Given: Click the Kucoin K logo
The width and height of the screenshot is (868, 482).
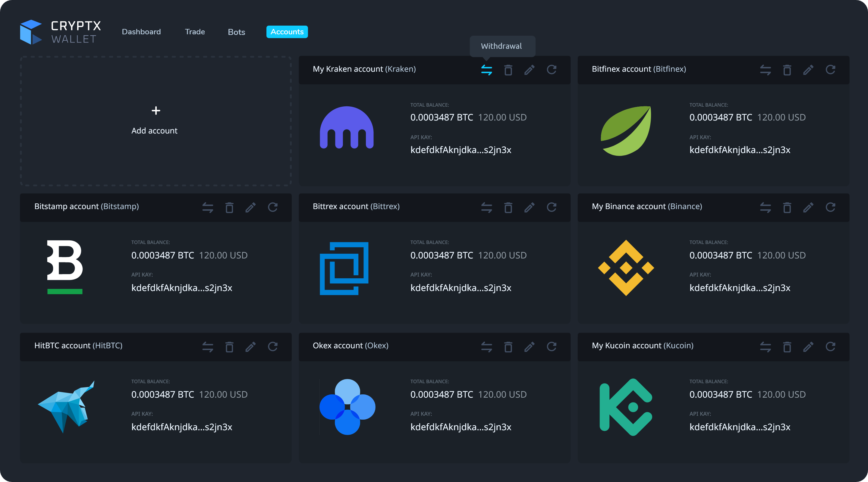Looking at the screenshot, I should point(626,407).
